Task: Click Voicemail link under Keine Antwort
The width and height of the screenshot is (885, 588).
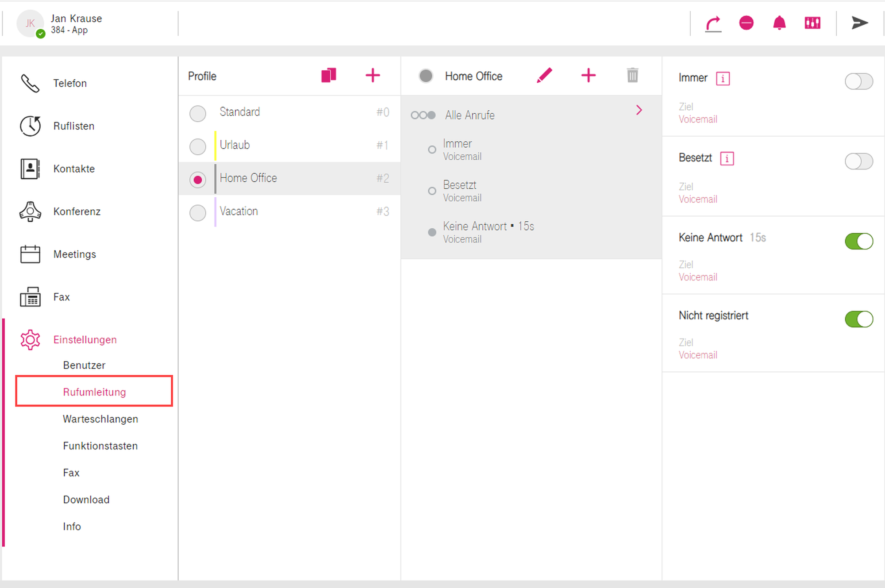Action: pyautogui.click(x=698, y=277)
